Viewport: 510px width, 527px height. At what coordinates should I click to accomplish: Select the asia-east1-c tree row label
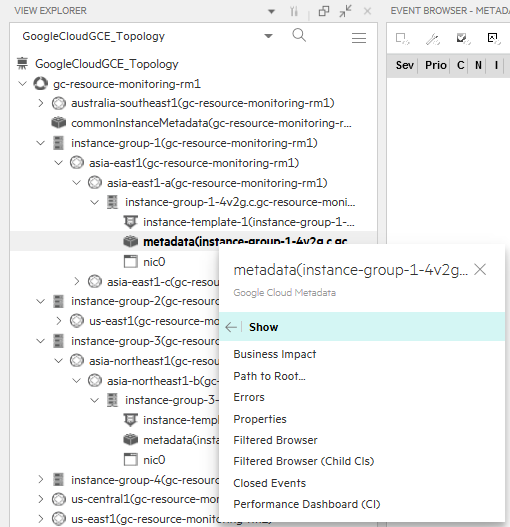click(163, 282)
